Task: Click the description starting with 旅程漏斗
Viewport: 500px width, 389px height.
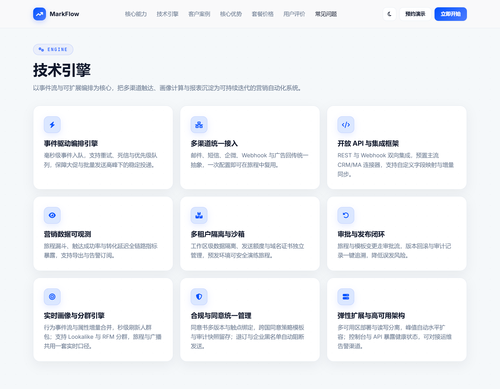Action: point(101,251)
